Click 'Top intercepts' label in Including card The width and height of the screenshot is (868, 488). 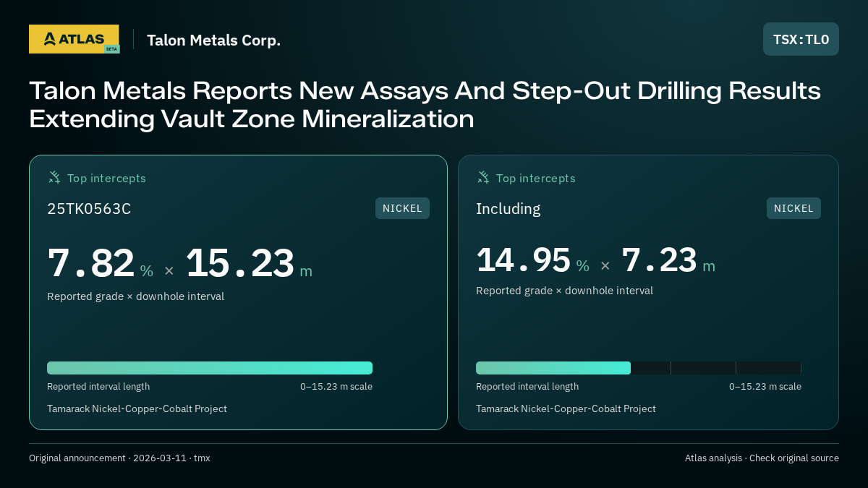pos(535,178)
